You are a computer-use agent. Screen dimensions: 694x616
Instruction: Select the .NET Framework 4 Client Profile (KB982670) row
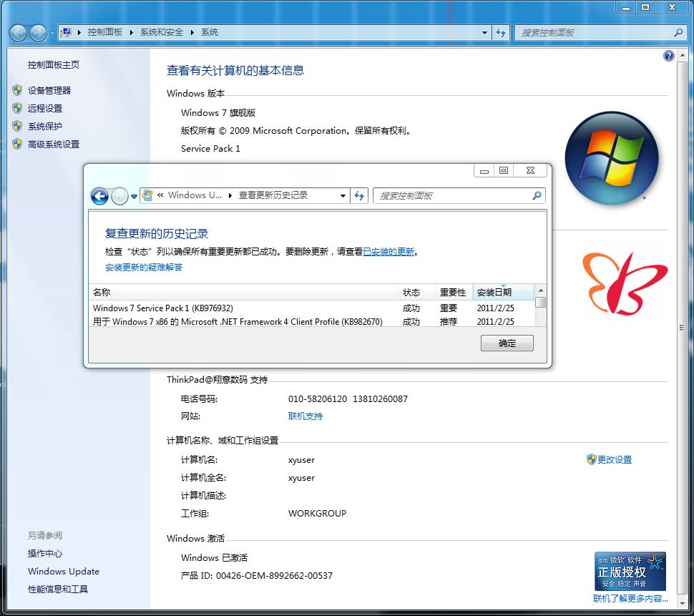click(x=312, y=322)
